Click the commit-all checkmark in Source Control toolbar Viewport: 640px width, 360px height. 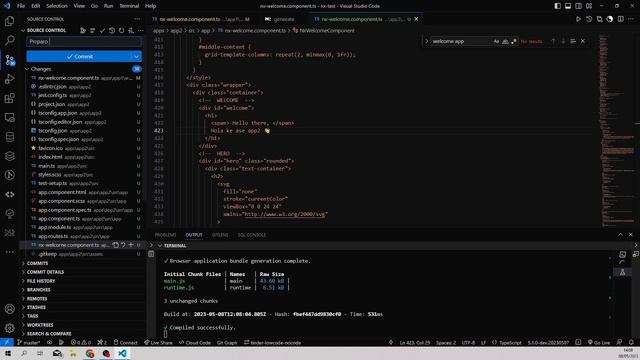pos(102,30)
